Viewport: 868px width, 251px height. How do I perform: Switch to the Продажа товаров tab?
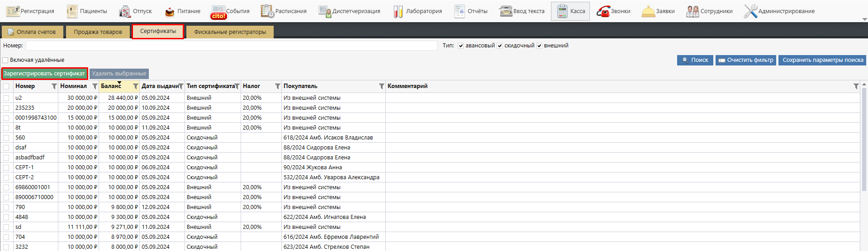click(98, 32)
